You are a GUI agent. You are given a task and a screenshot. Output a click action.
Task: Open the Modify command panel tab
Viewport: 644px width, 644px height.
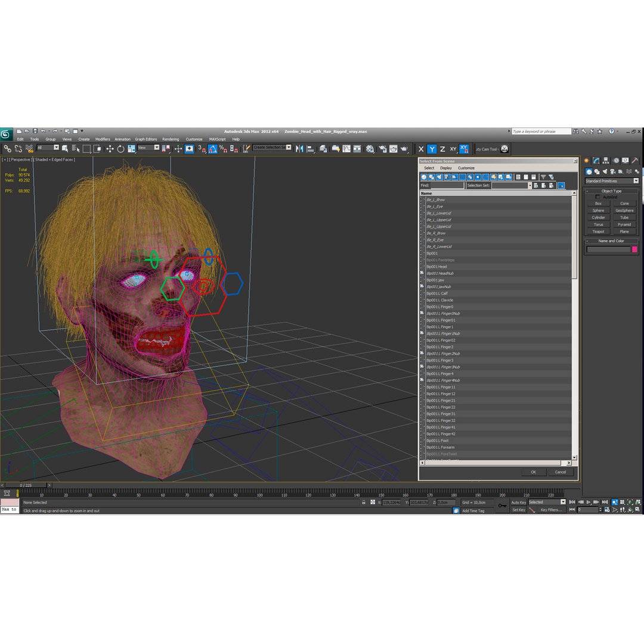(x=596, y=160)
